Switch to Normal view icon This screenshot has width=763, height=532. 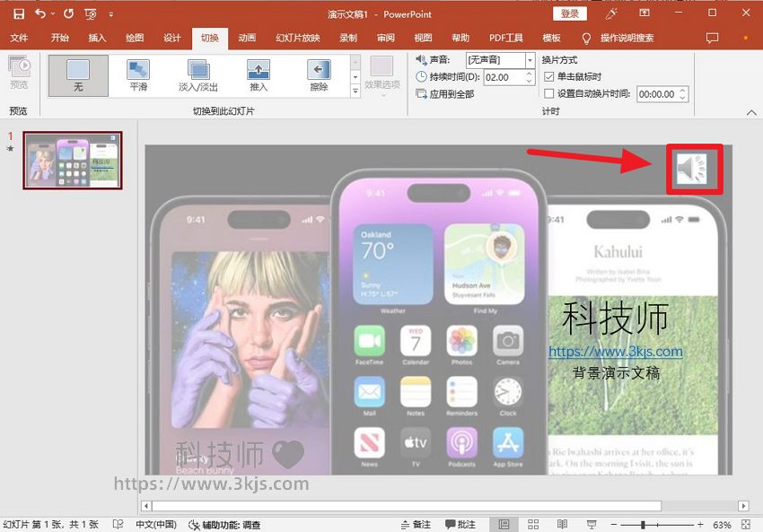click(504, 524)
